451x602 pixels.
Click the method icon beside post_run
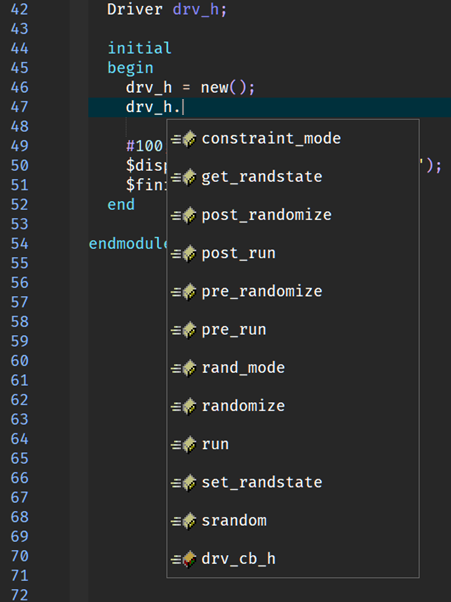point(184,253)
